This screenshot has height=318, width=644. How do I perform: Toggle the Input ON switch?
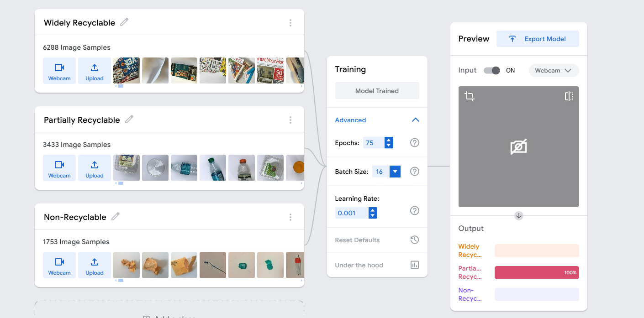click(x=492, y=70)
